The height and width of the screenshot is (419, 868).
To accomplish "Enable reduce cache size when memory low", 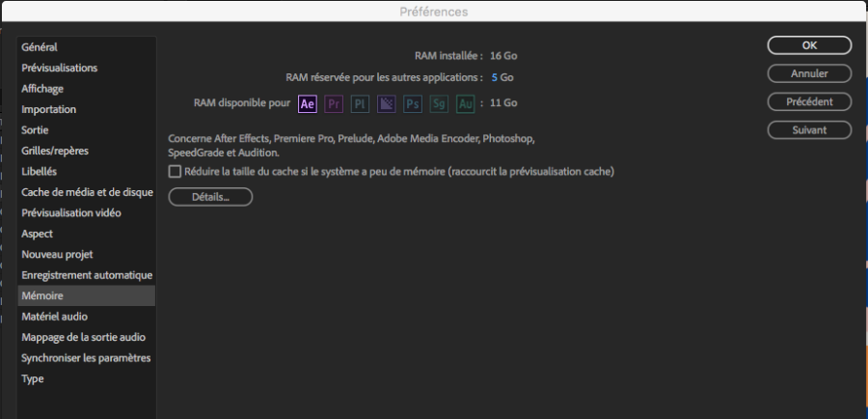I will click(175, 172).
